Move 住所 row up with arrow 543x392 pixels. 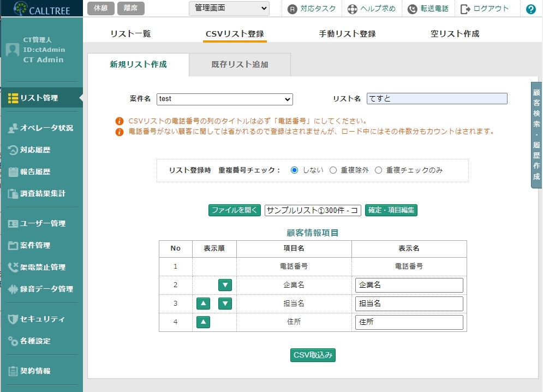click(203, 322)
